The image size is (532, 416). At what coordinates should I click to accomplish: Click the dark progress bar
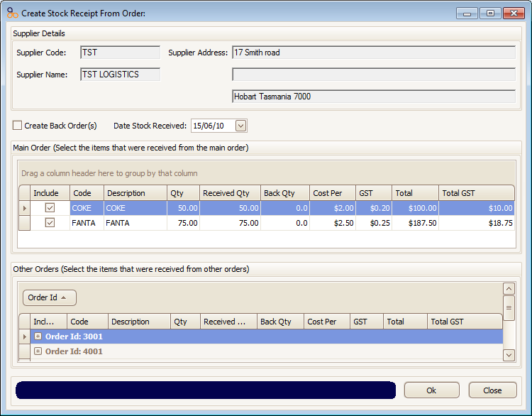206,390
